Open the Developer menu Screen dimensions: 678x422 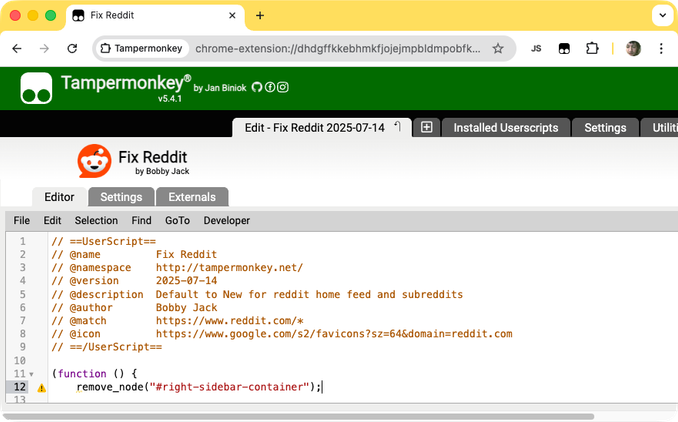click(227, 221)
